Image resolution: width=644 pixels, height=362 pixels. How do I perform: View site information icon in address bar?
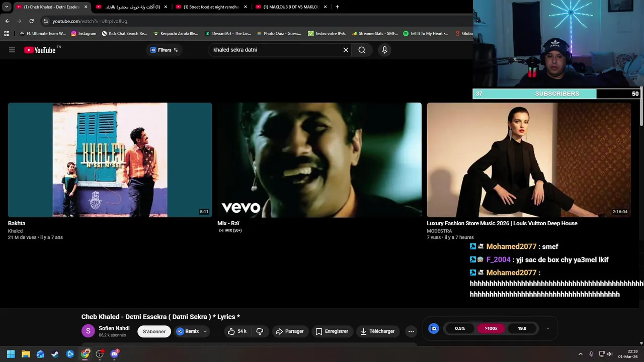(x=46, y=21)
